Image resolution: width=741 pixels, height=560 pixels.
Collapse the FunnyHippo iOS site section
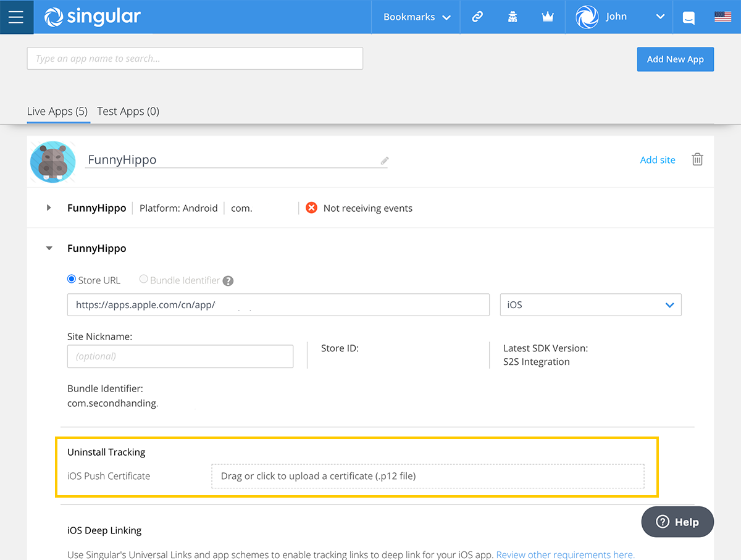[49, 248]
